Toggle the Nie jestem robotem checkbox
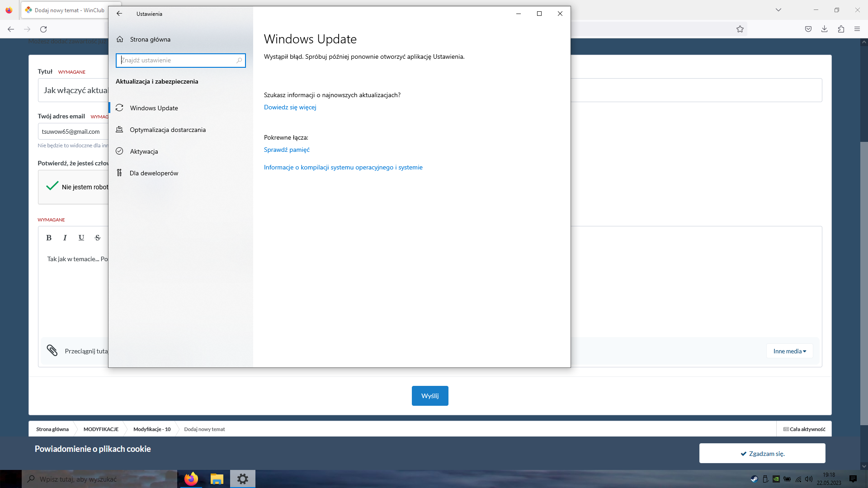 pyautogui.click(x=52, y=186)
